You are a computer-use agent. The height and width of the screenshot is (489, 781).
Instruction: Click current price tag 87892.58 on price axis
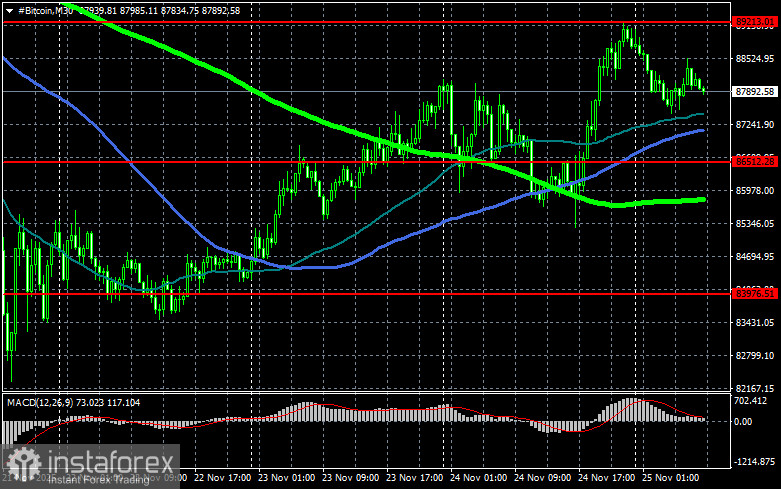pyautogui.click(x=755, y=92)
